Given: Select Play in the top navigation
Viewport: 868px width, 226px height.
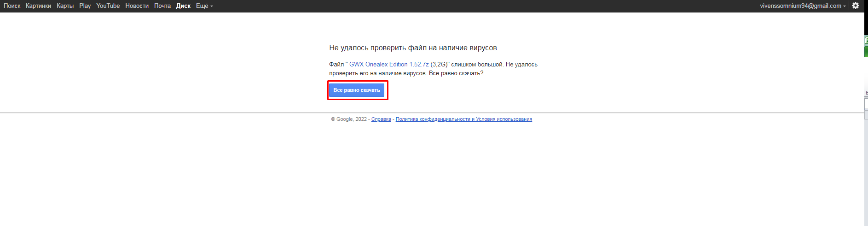Looking at the screenshot, I should pos(85,6).
